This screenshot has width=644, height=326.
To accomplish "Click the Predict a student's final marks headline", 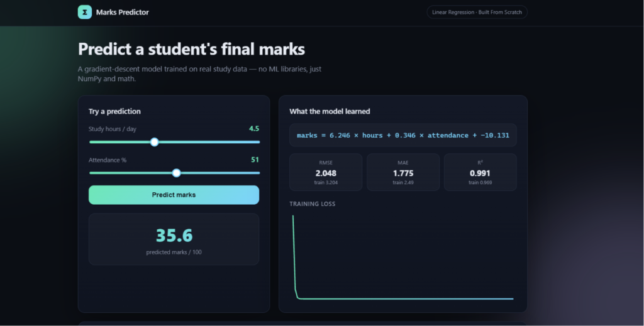I will tap(191, 49).
